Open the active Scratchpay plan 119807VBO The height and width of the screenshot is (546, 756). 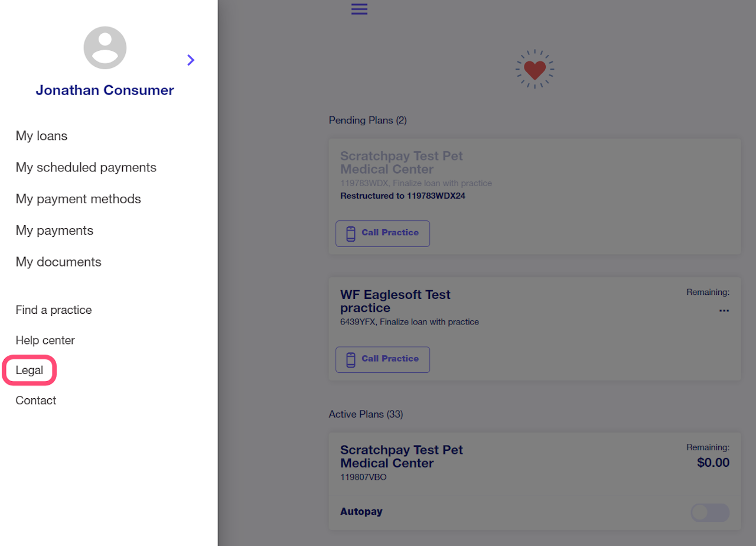[402, 457]
